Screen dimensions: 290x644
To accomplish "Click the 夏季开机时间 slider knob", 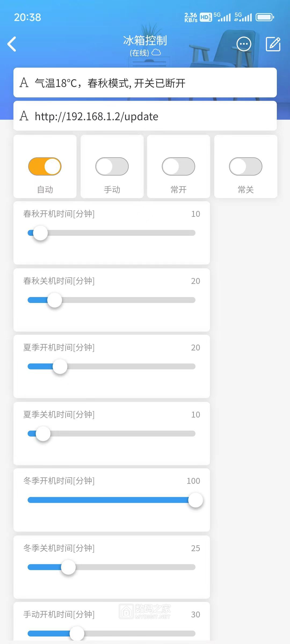I will [x=60, y=367].
